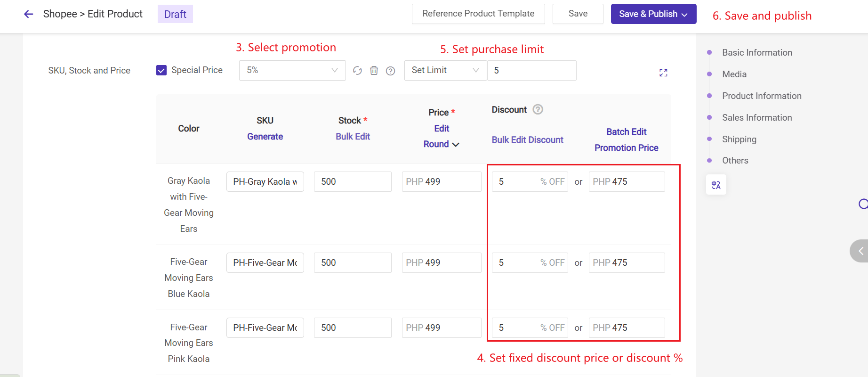Click the translate icon in sidebar
The height and width of the screenshot is (377, 868).
click(716, 185)
